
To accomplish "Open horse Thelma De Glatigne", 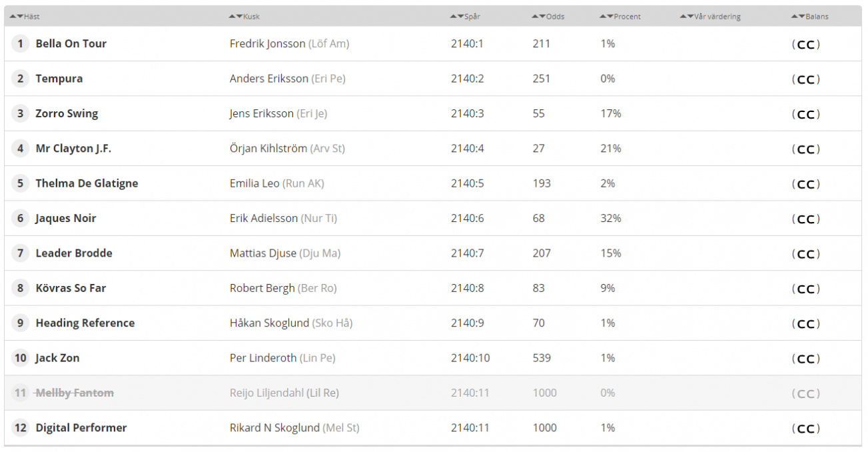I will pos(87,183).
